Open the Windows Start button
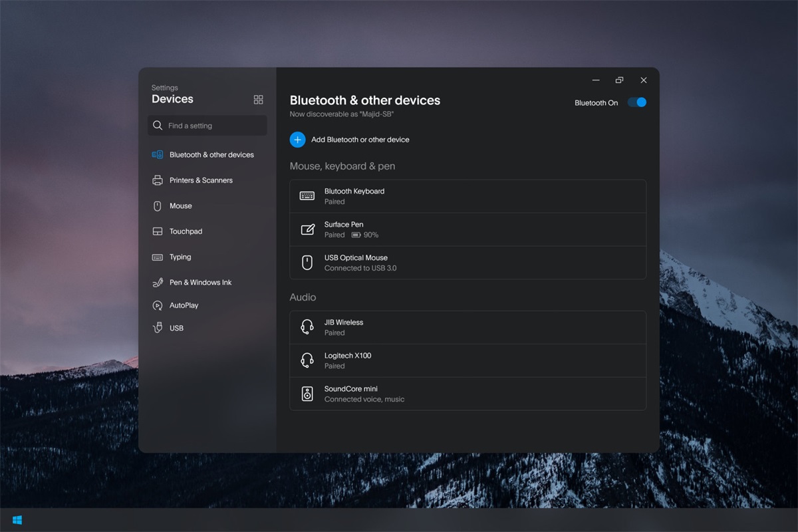This screenshot has width=798, height=532. point(17,519)
